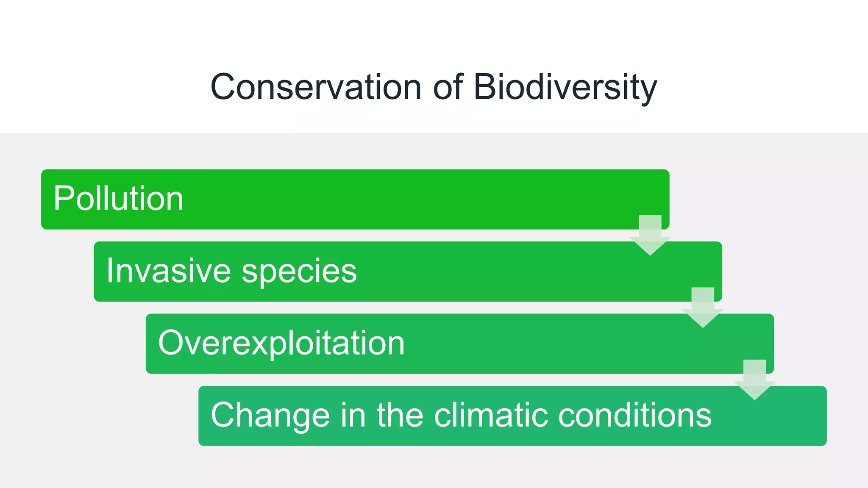Click the word "of" in the slide title
The image size is (868, 488).
point(448,87)
